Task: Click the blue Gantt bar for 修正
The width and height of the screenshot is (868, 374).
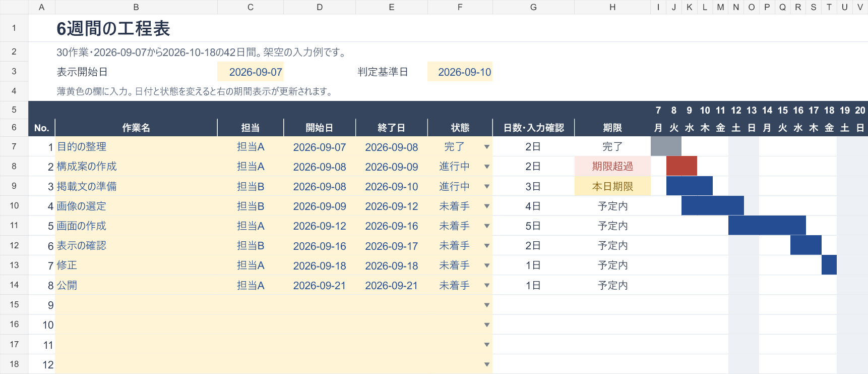Action: [829, 265]
